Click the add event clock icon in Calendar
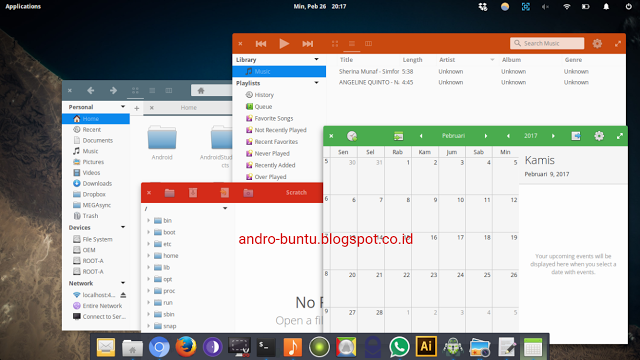The height and width of the screenshot is (360, 640). (x=352, y=136)
